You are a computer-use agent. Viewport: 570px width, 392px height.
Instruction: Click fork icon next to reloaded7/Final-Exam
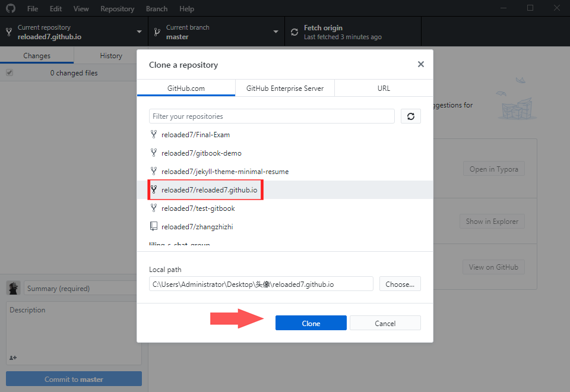pos(154,134)
